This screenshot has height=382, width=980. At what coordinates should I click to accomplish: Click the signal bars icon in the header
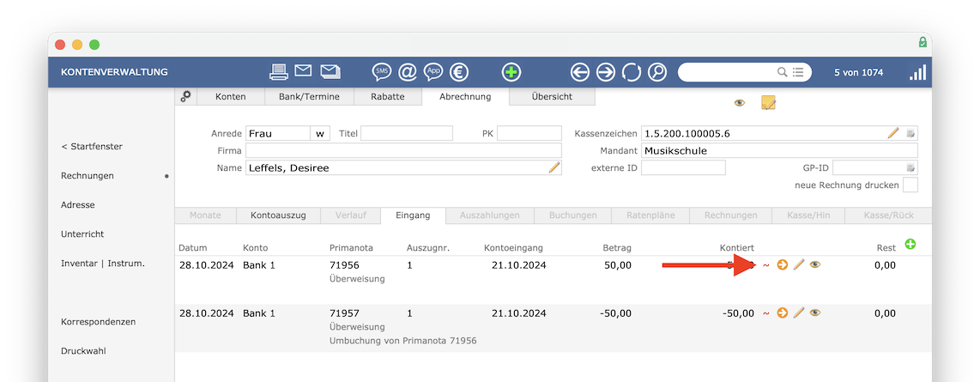(x=917, y=72)
